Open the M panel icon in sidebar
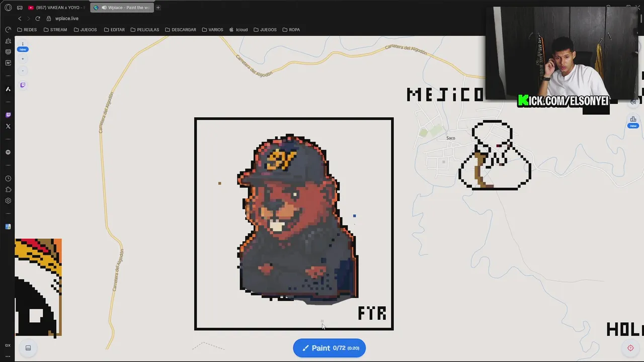 (8, 63)
